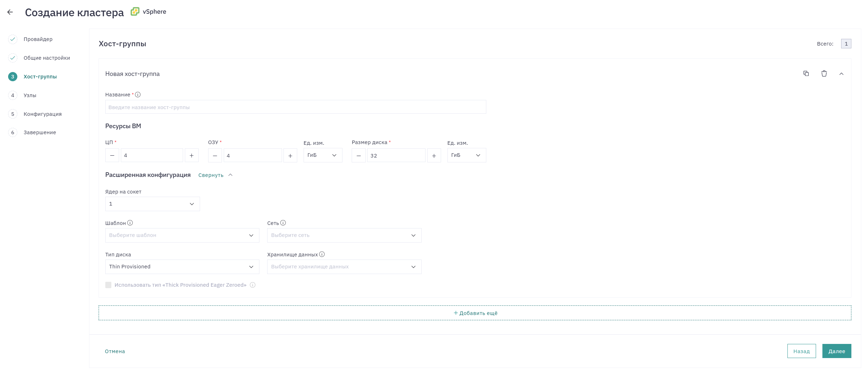Viewport: 868px width, 375px height.
Task: Enable Thick Provisioned Eager Zeroed checkbox
Action: pyautogui.click(x=108, y=285)
